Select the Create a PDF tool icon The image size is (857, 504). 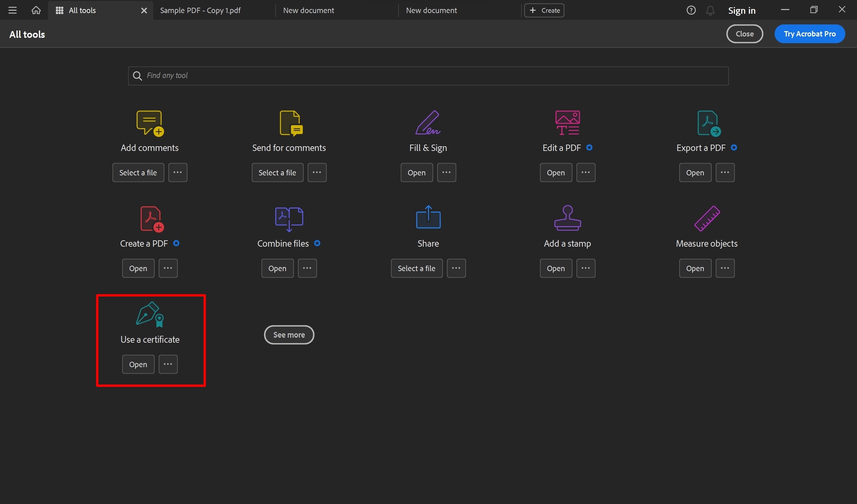[150, 218]
